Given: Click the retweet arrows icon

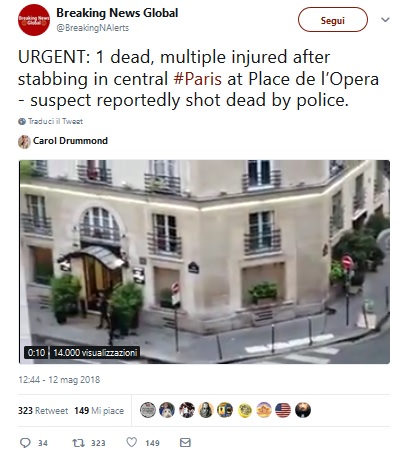Looking at the screenshot, I should point(79,443).
